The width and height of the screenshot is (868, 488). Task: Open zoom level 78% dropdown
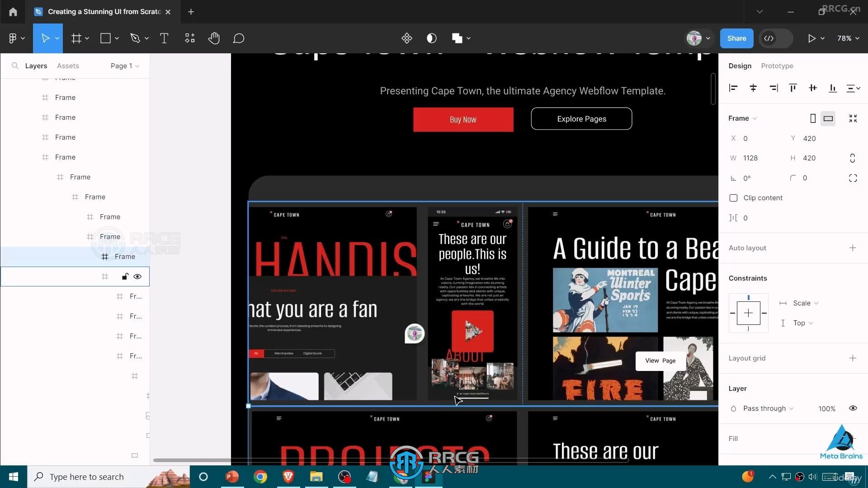pos(848,38)
